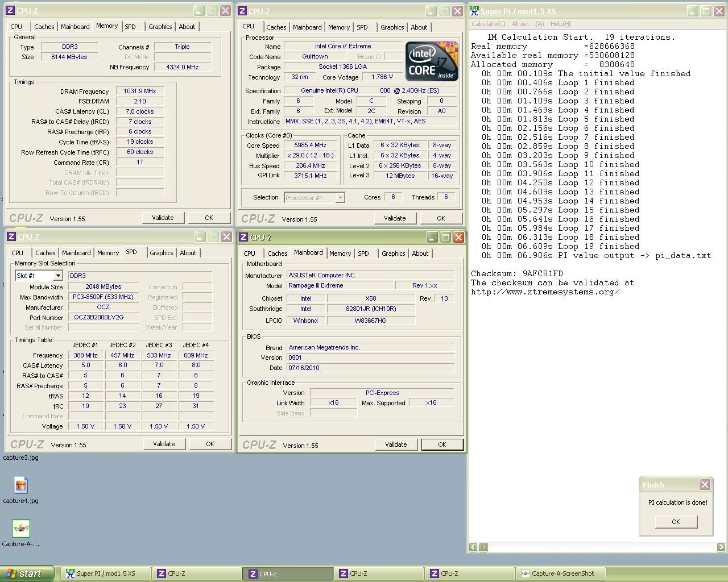
Task: Click NB Frequency field 4334.0 MHz
Action: pos(183,67)
